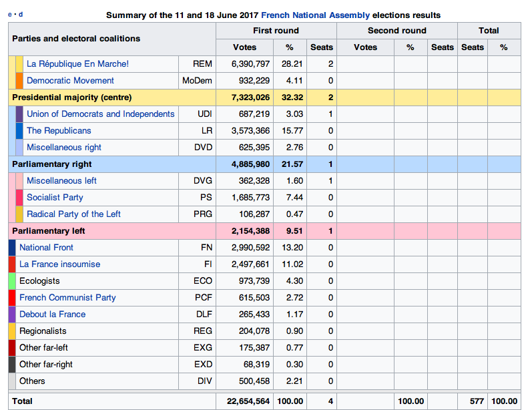
Task: Click the green Ecologists color swatch
Action: click(12, 280)
